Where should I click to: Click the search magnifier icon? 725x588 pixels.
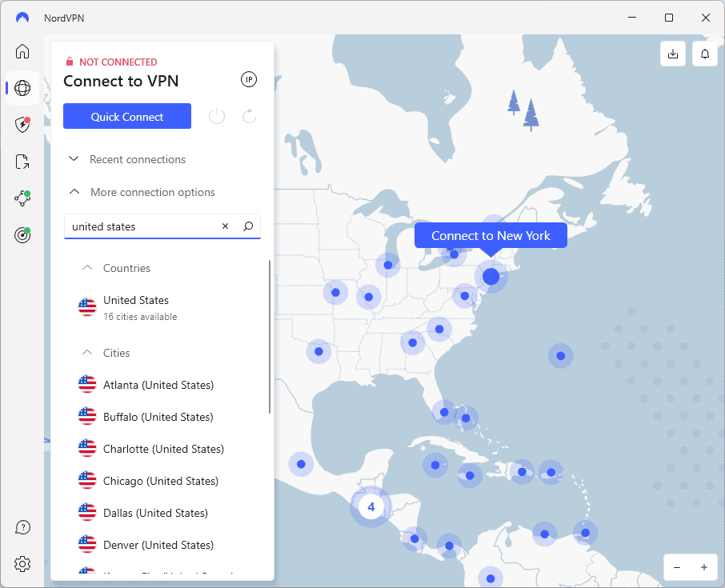point(248,226)
